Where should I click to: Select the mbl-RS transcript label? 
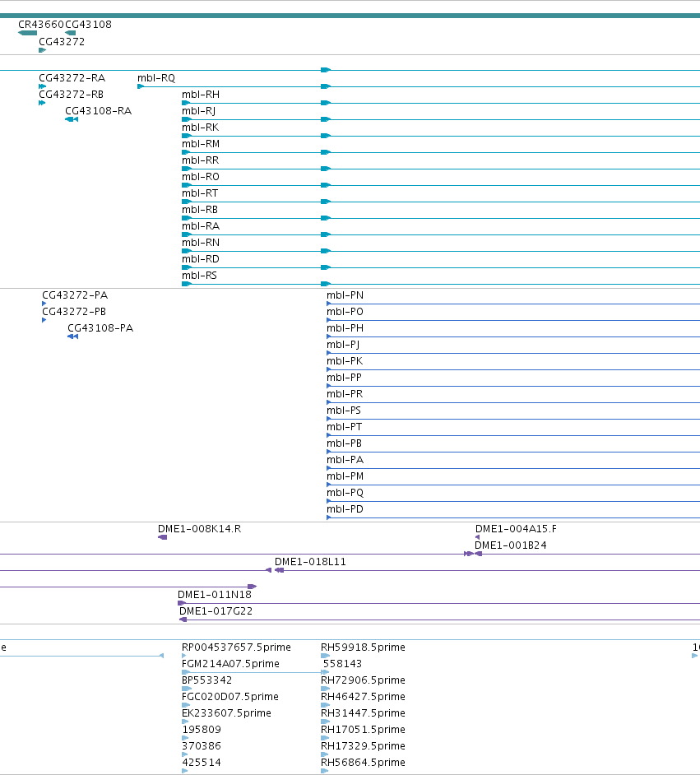coord(199,276)
